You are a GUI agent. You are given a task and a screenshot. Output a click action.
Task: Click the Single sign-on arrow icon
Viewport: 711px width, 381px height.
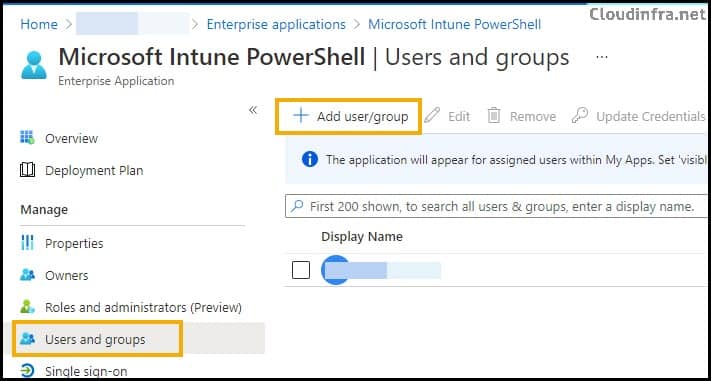click(28, 371)
